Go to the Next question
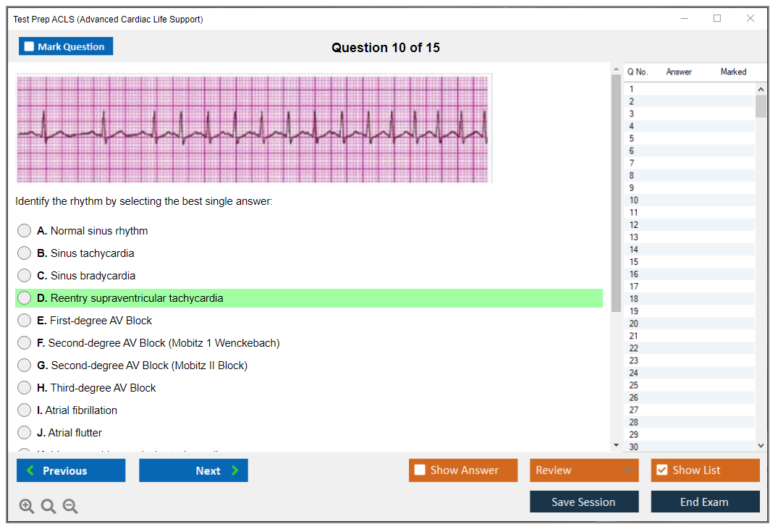The width and height of the screenshot is (778, 532). (x=193, y=470)
